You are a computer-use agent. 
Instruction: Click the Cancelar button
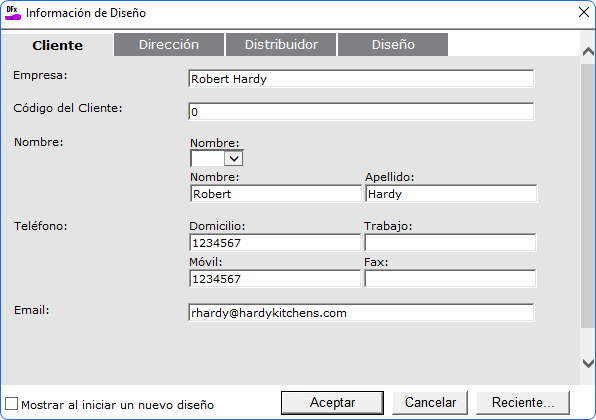click(x=430, y=403)
